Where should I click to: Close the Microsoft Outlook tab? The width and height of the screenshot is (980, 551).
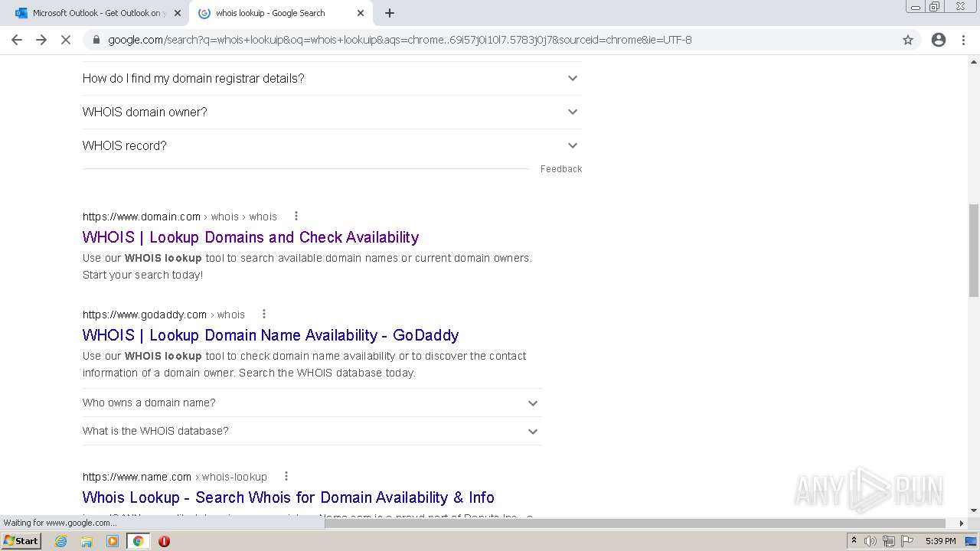tap(178, 13)
